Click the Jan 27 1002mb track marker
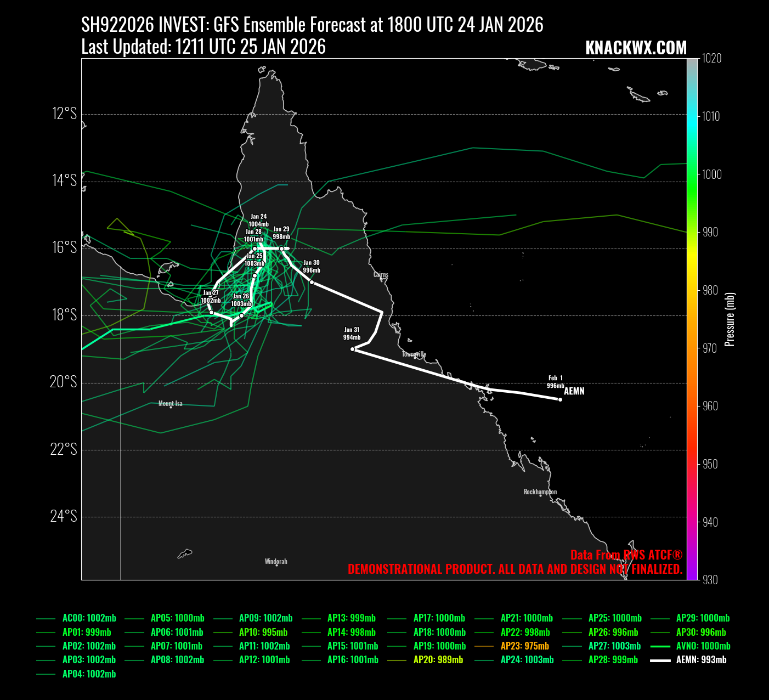769x700 pixels. (x=211, y=312)
